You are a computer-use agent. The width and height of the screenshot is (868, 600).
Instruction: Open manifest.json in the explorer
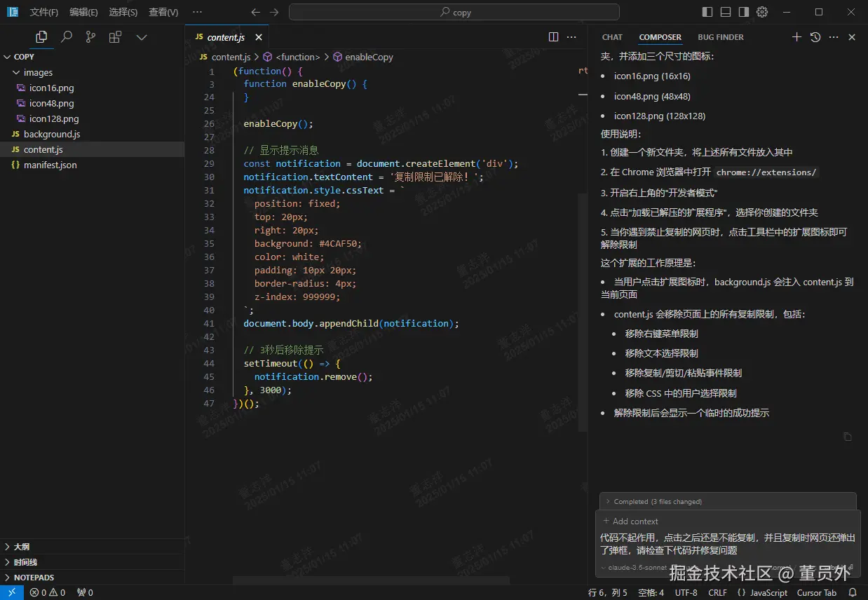click(50, 165)
